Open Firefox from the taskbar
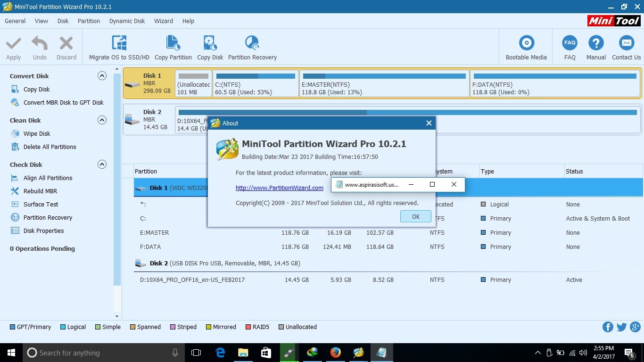This screenshot has height=362, width=644. tap(335, 353)
